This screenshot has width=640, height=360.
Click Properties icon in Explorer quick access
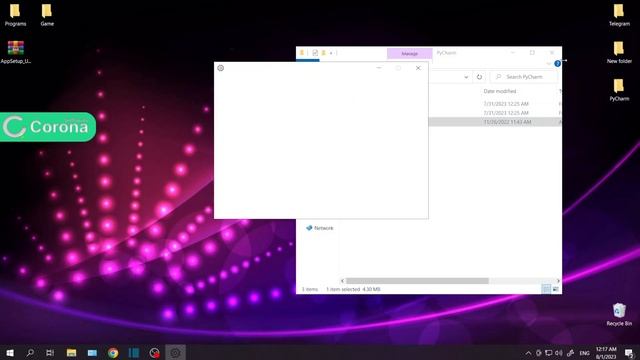[x=315, y=53]
